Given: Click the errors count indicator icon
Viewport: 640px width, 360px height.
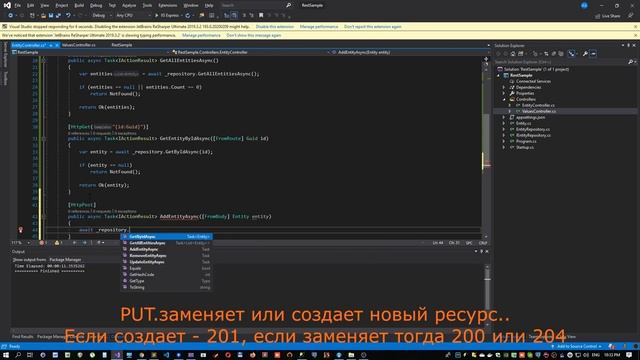Looking at the screenshot, I should [x=43, y=243].
